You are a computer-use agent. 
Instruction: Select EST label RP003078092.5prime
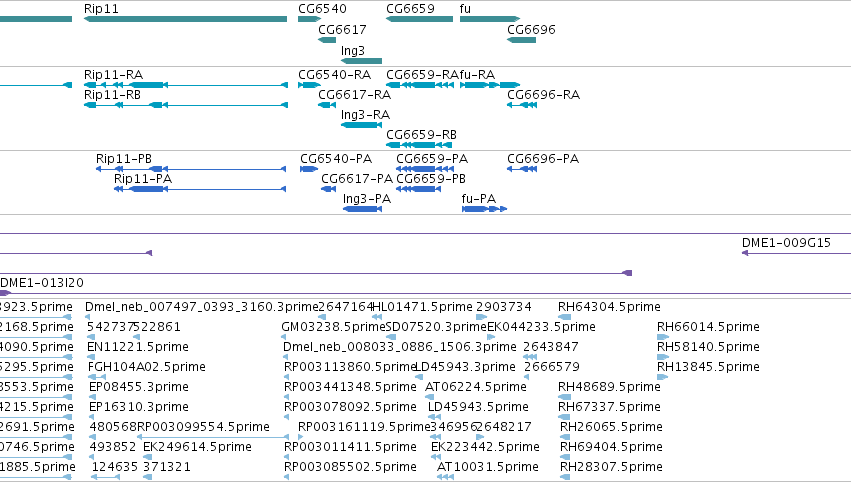350,407
